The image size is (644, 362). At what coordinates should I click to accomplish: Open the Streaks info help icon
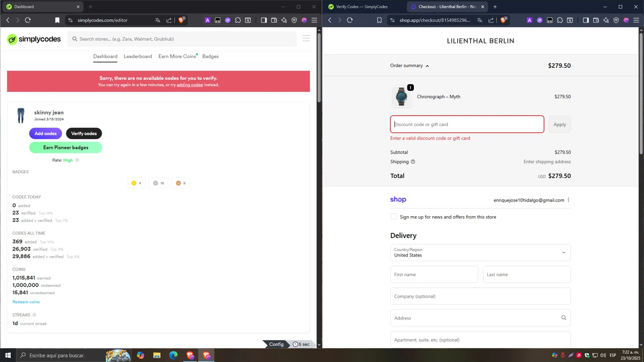click(34, 315)
